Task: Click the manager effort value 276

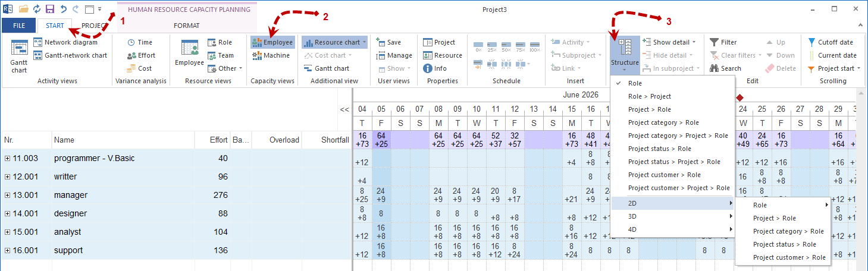Action: pos(220,195)
